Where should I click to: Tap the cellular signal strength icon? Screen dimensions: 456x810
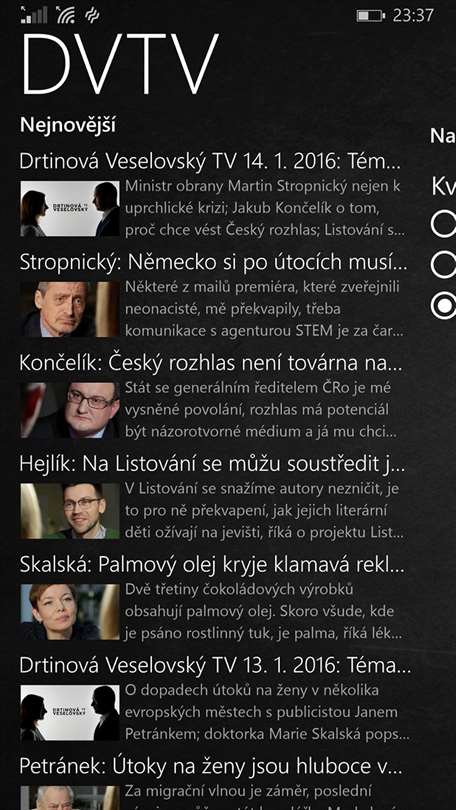[x=33, y=15]
